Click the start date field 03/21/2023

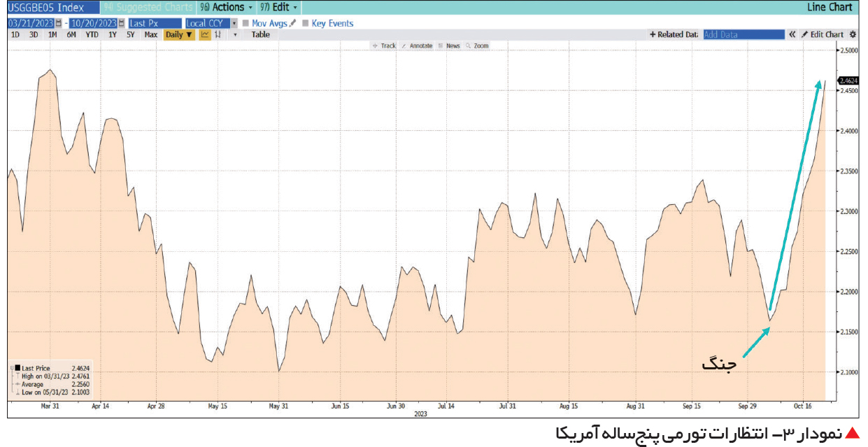(31, 23)
